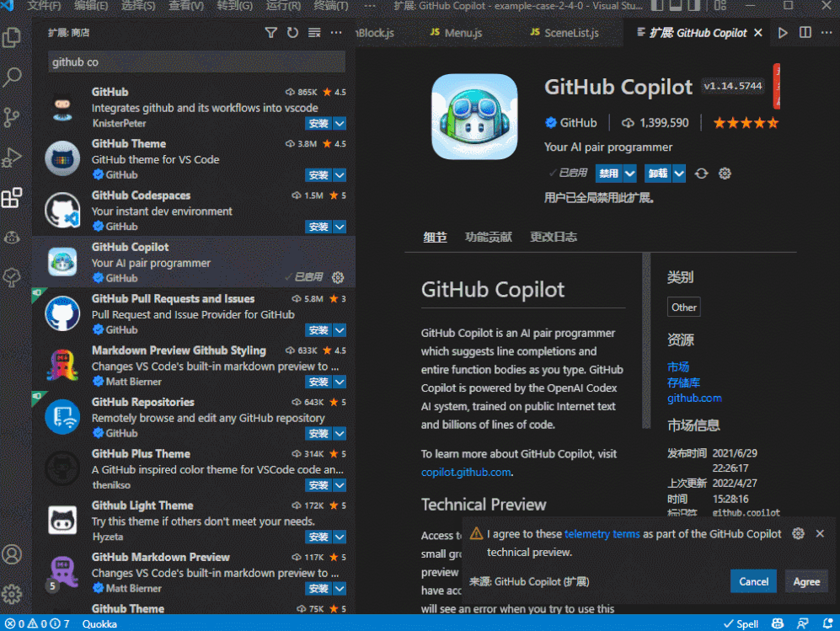This screenshot has height=631, width=840.
Task: Open the Run and Debug view
Action: click(x=13, y=158)
